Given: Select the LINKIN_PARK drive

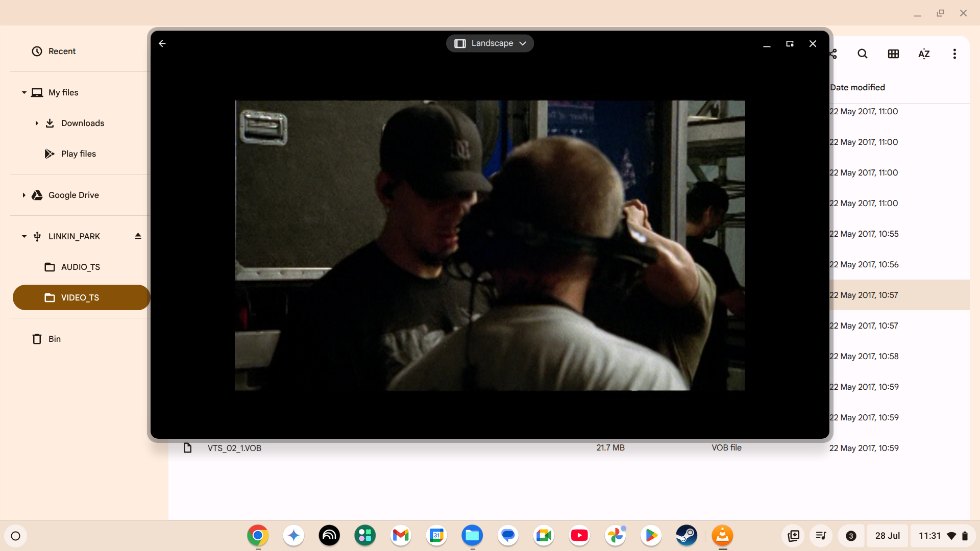Looking at the screenshot, I should (x=74, y=236).
